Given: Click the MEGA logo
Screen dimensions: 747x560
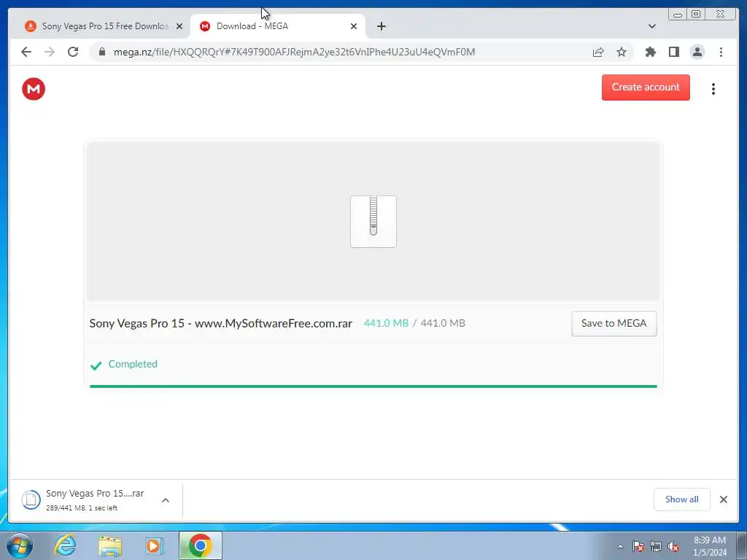Looking at the screenshot, I should pyautogui.click(x=34, y=89).
